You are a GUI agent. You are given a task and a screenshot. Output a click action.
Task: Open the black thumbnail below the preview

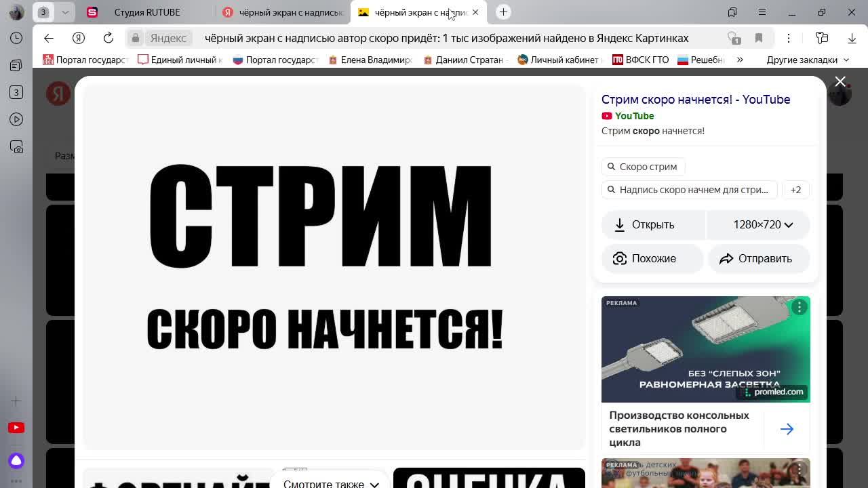coord(489,478)
